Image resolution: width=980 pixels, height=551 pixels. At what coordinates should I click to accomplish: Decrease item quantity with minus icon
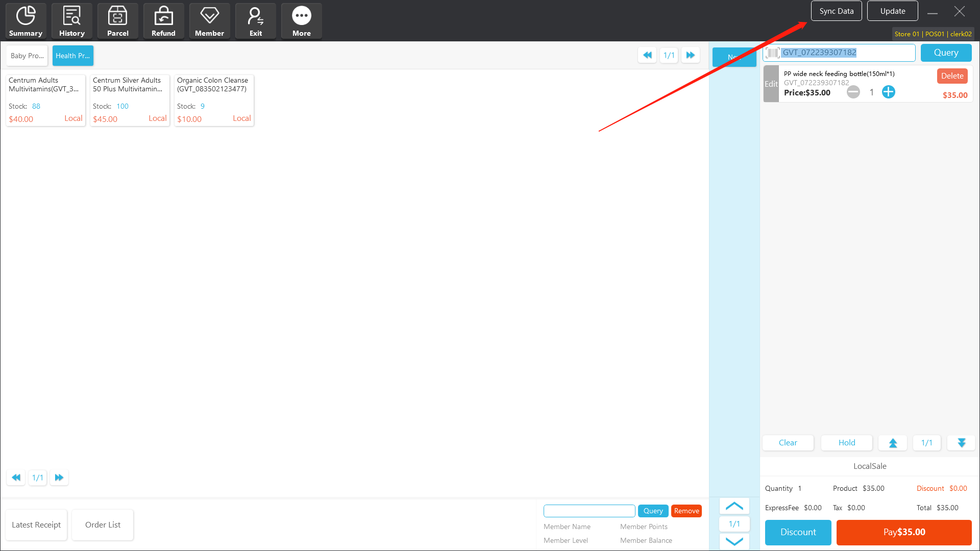coord(853,92)
